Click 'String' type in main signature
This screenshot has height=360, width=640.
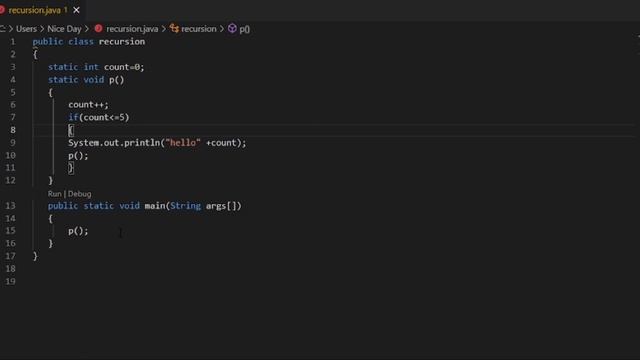point(185,206)
